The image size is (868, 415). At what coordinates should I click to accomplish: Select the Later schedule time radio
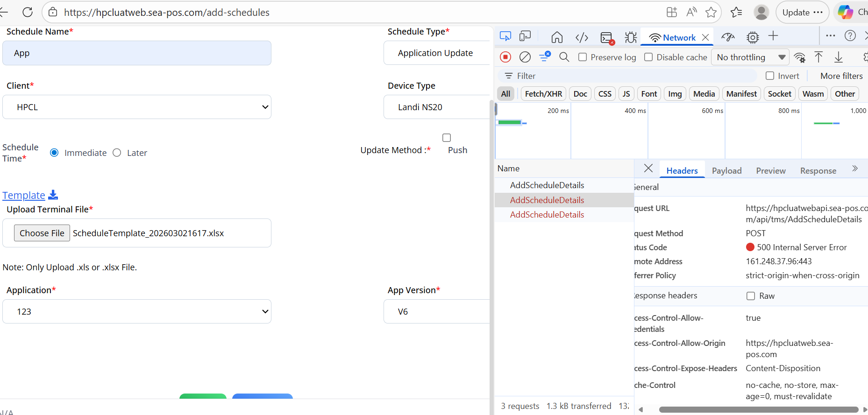(117, 153)
